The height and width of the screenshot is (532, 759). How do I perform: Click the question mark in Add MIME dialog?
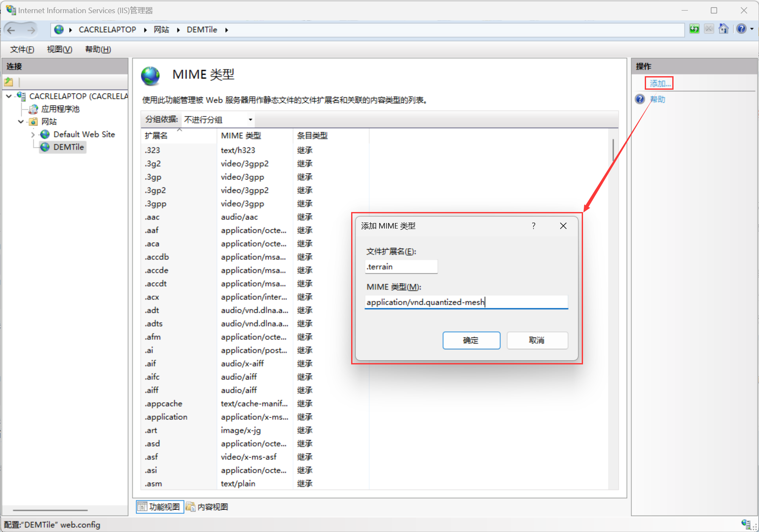[533, 226]
